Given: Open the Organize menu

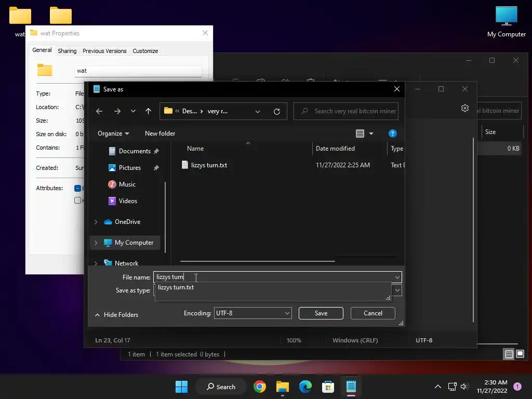Looking at the screenshot, I should [x=113, y=134].
